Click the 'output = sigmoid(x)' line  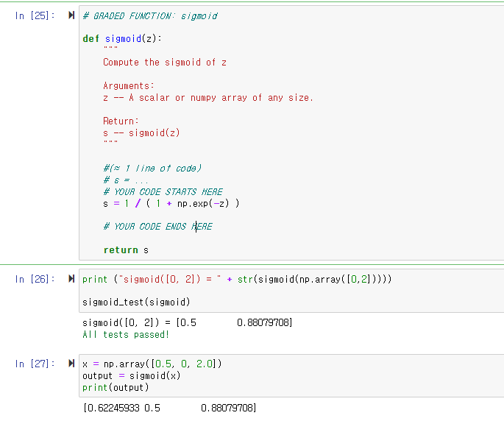(132, 375)
